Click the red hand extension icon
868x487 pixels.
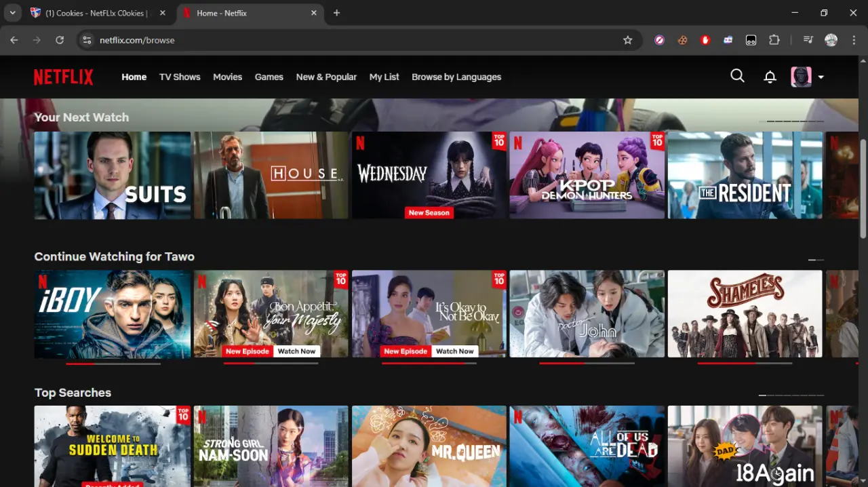click(x=705, y=40)
